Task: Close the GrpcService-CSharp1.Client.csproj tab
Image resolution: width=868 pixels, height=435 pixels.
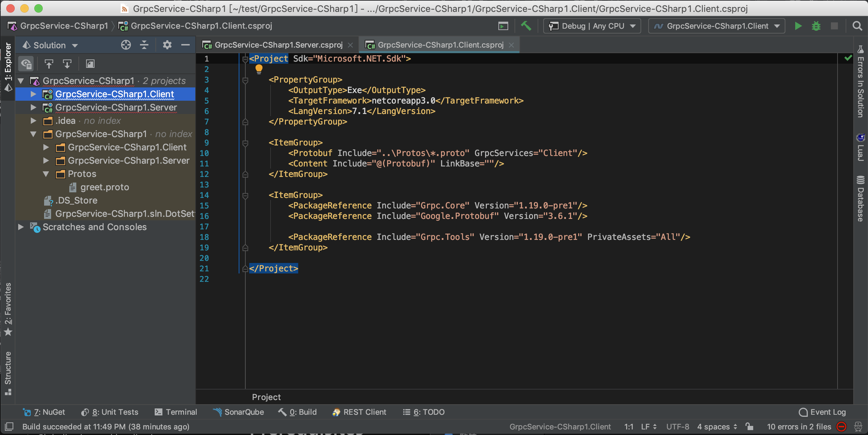Action: pyautogui.click(x=511, y=45)
